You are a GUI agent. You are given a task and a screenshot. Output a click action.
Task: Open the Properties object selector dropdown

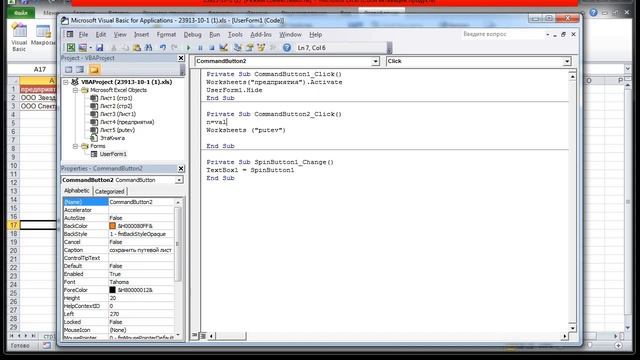point(179,180)
